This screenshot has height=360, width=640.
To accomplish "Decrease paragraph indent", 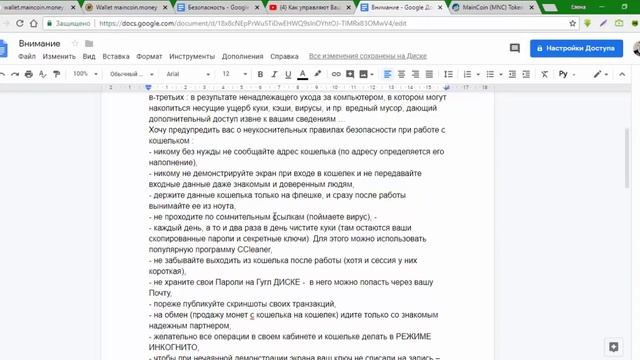I will (x=512, y=74).
